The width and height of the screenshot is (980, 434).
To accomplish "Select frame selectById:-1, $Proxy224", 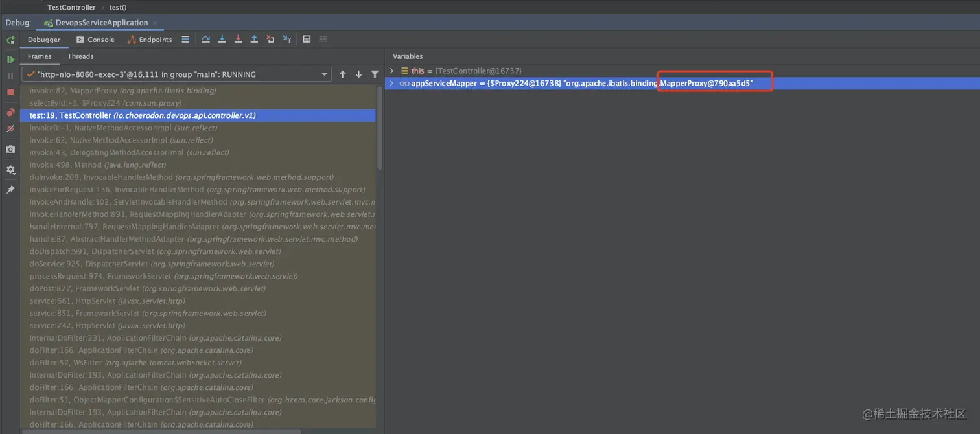I will click(x=198, y=103).
